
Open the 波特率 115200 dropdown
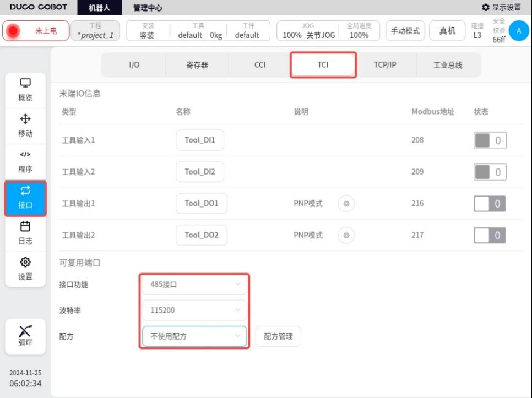(x=194, y=310)
